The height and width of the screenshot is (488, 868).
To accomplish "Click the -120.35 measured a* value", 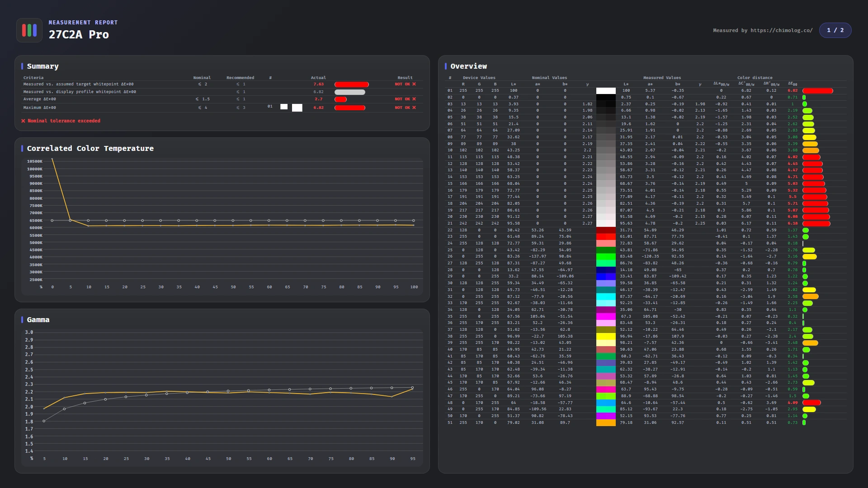I will tap(650, 257).
